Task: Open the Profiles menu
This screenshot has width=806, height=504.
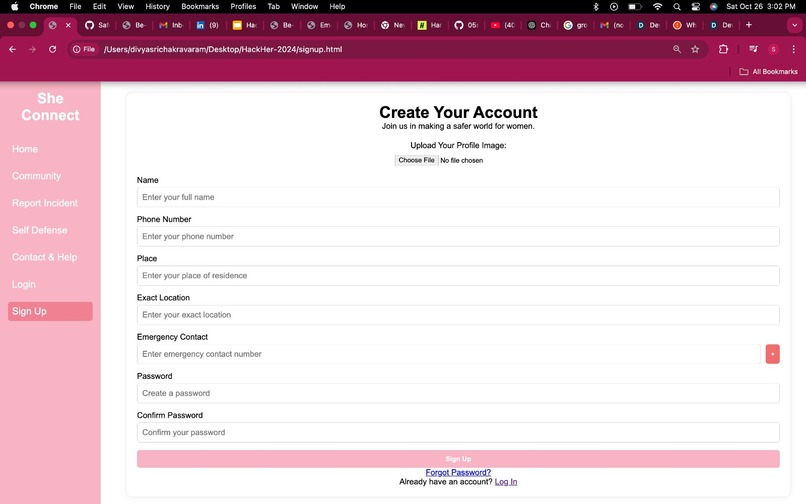Action: (243, 6)
